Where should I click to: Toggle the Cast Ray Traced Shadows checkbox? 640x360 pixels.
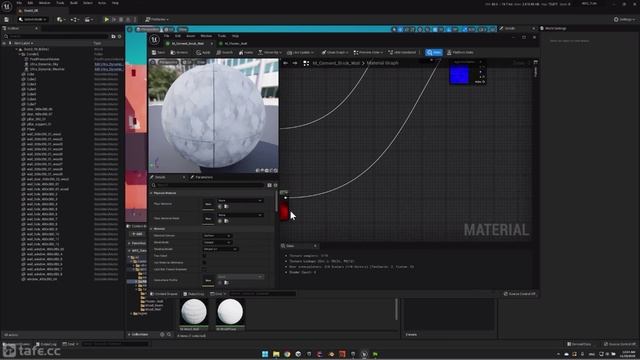(x=204, y=269)
